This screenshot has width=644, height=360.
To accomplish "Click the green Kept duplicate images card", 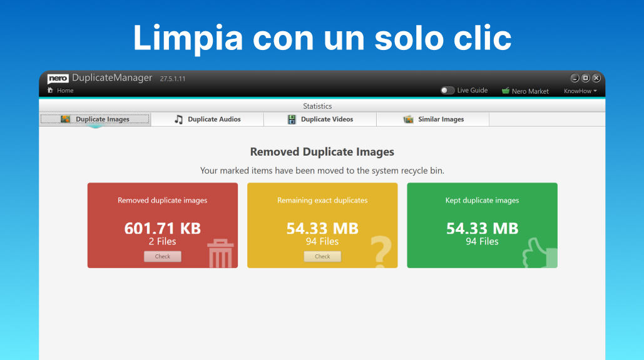I will (482, 225).
